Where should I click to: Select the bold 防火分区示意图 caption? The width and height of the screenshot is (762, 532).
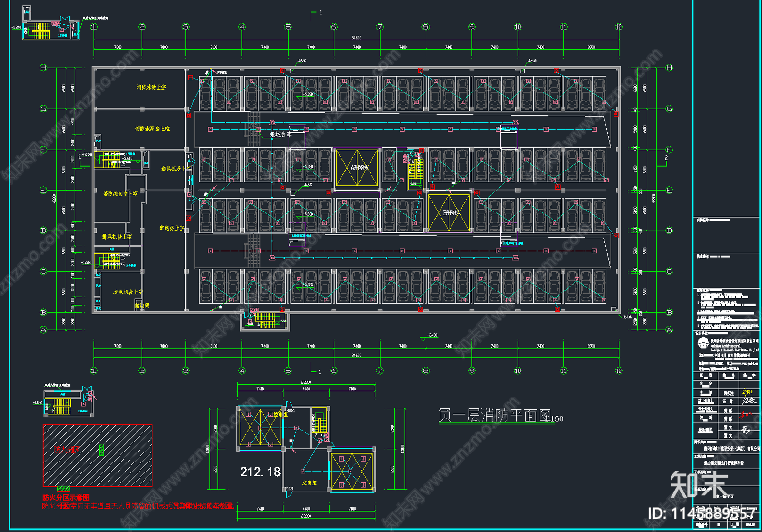[66, 498]
